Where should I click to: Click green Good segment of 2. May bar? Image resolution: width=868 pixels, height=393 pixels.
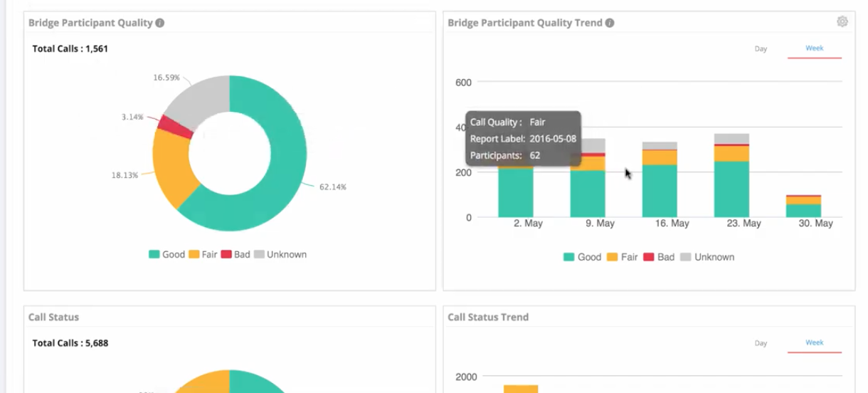point(516,192)
